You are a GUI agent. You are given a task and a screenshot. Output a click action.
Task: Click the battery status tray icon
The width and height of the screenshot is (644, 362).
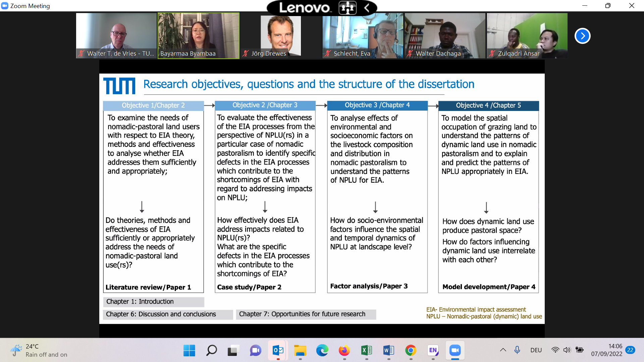point(579,350)
